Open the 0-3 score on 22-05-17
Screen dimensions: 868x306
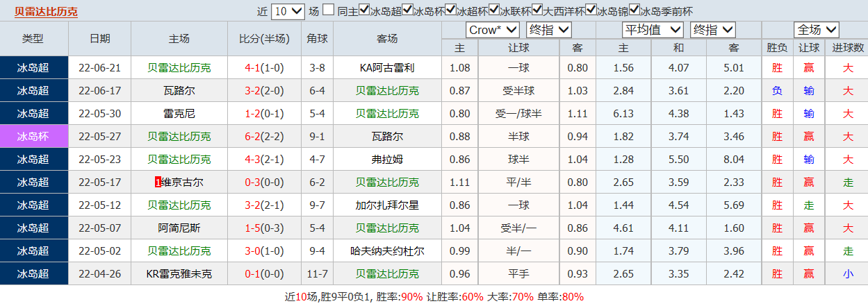click(252, 182)
